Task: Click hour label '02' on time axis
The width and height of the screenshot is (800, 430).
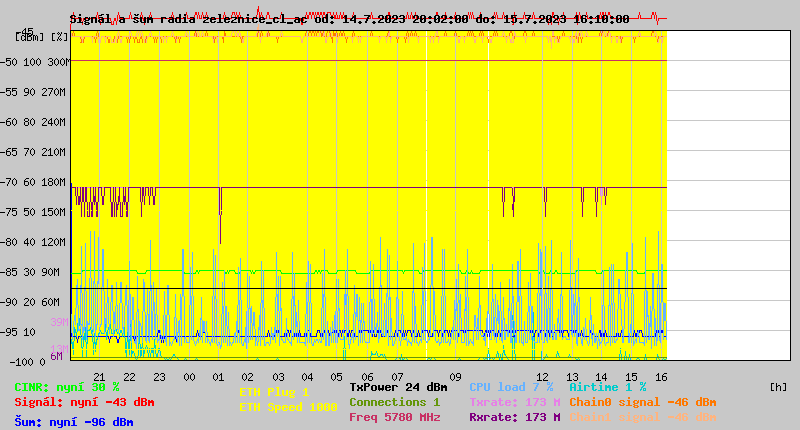Action: tap(247, 377)
